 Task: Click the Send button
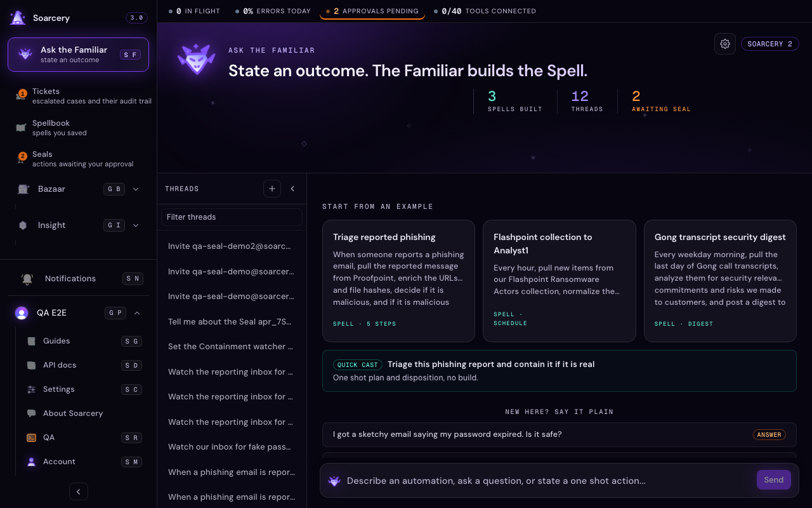[x=774, y=480]
